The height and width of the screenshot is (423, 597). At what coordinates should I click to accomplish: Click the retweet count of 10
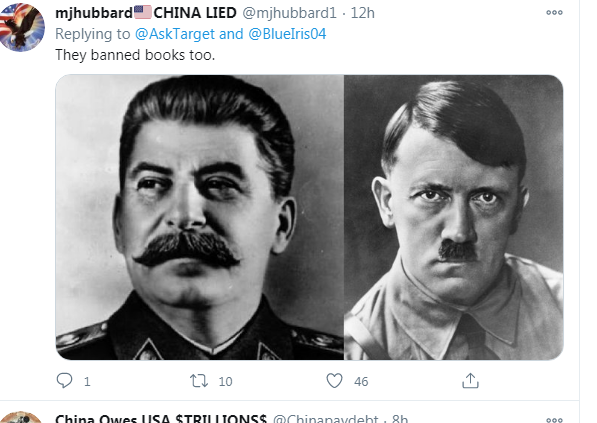[225, 381]
